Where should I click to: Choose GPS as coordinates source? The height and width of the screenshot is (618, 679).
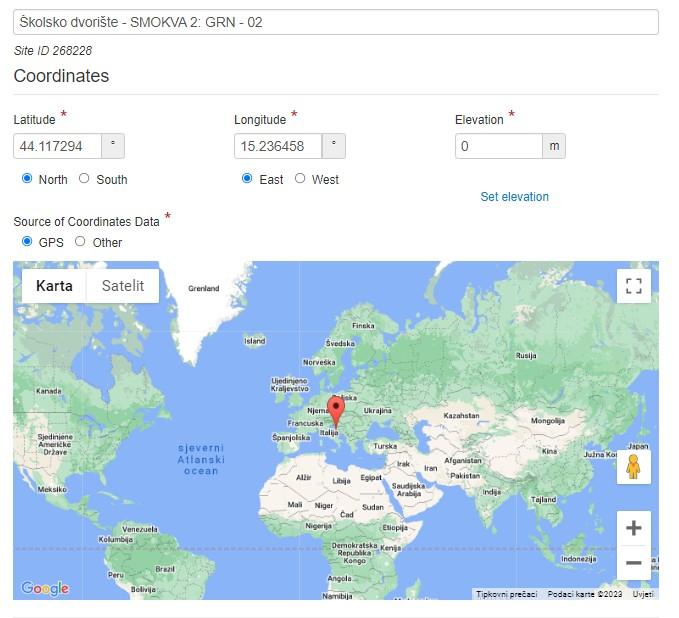point(27,242)
